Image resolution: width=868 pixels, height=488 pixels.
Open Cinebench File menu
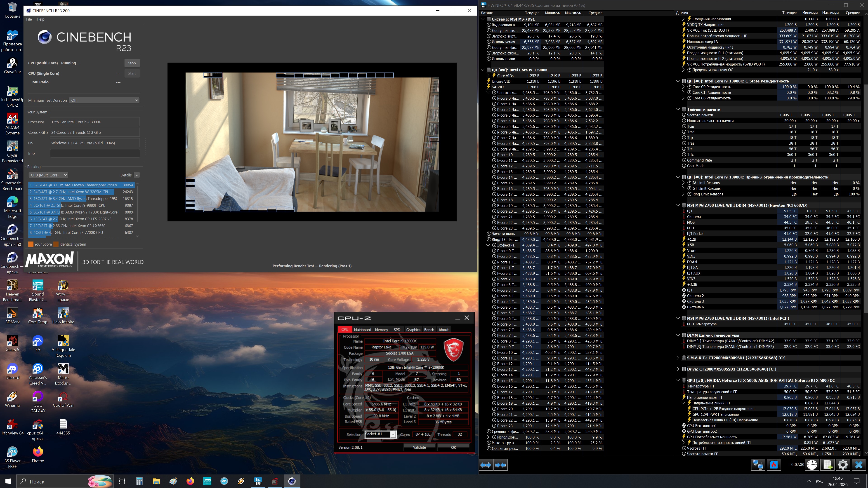tap(29, 19)
